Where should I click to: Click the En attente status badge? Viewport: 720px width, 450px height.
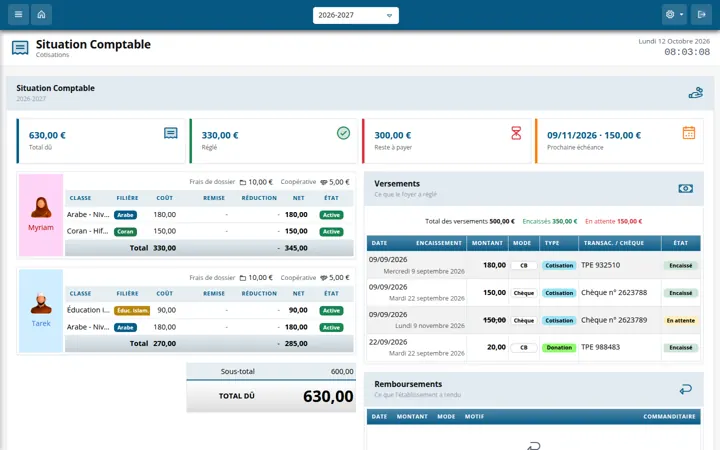681,321
